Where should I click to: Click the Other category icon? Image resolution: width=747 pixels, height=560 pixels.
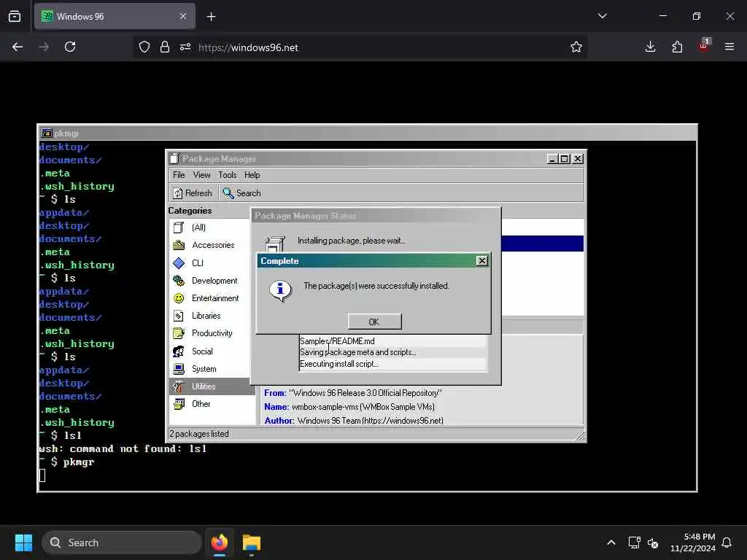pos(179,404)
